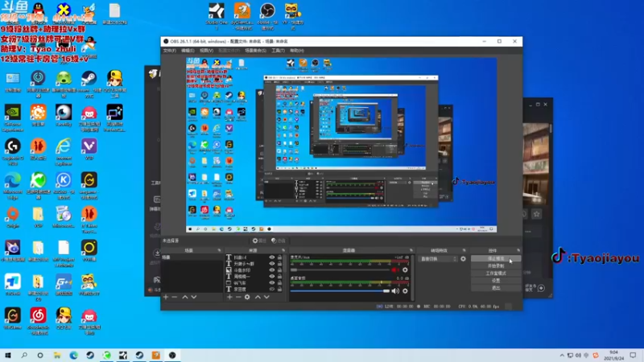644x362 pixels.
Task: Move the selected source up
Action: point(258,297)
